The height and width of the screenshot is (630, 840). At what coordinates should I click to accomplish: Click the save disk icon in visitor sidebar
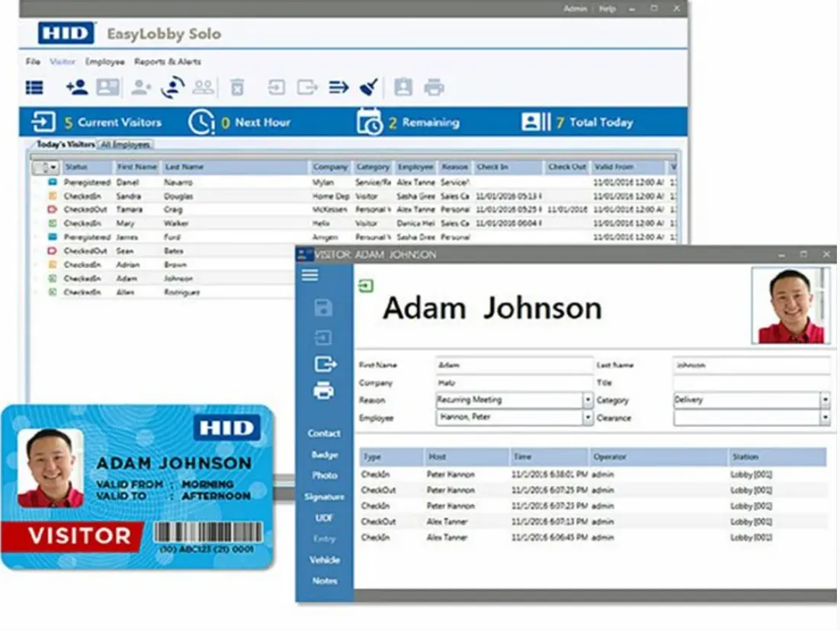coord(323,308)
